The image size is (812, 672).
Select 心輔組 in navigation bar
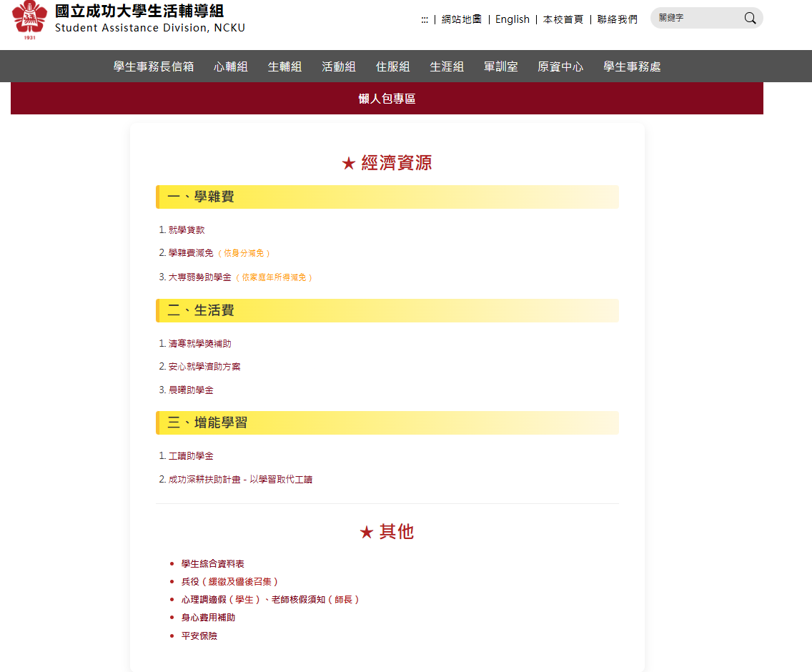231,66
